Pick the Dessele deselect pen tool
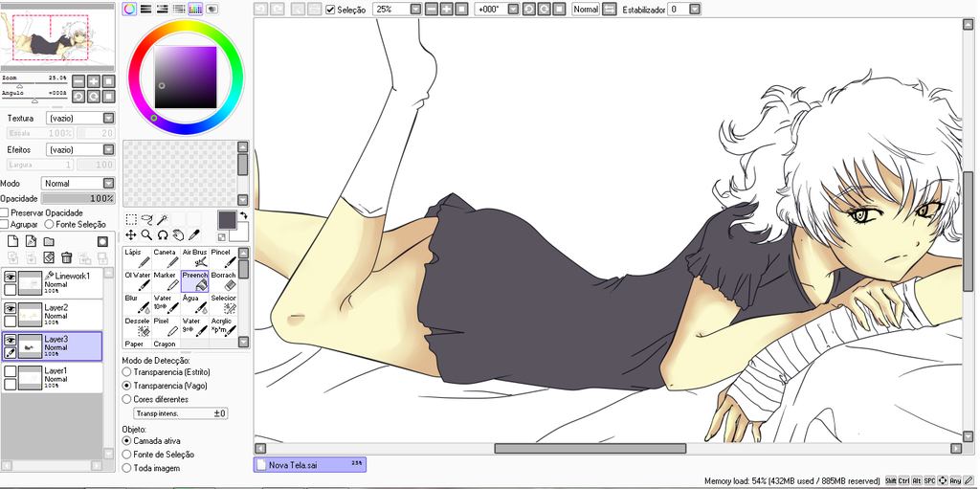Screen dimensions: 980x489 pos(137,327)
